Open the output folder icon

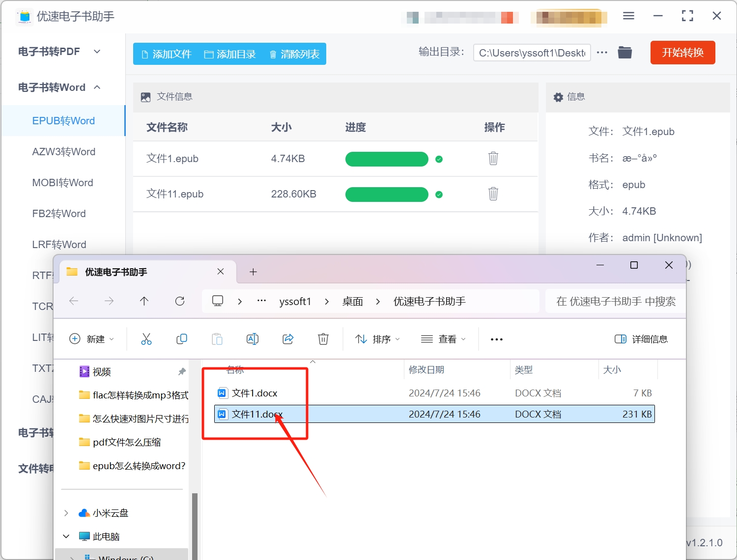624,52
